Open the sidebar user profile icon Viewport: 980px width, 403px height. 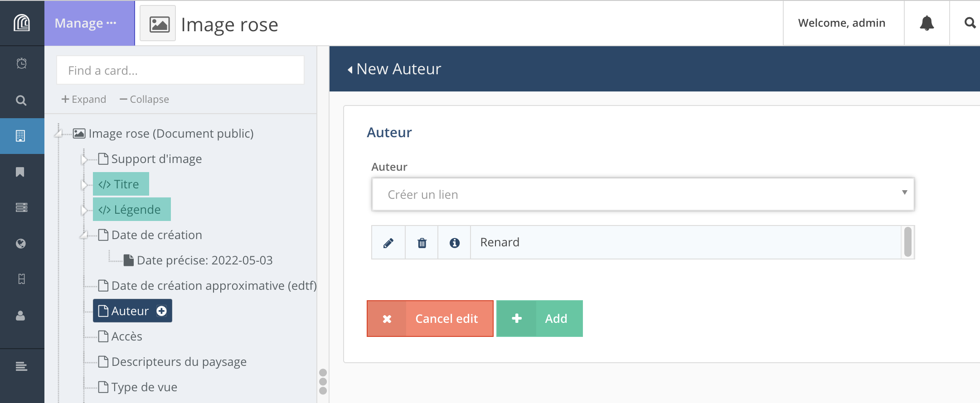pos(20,316)
